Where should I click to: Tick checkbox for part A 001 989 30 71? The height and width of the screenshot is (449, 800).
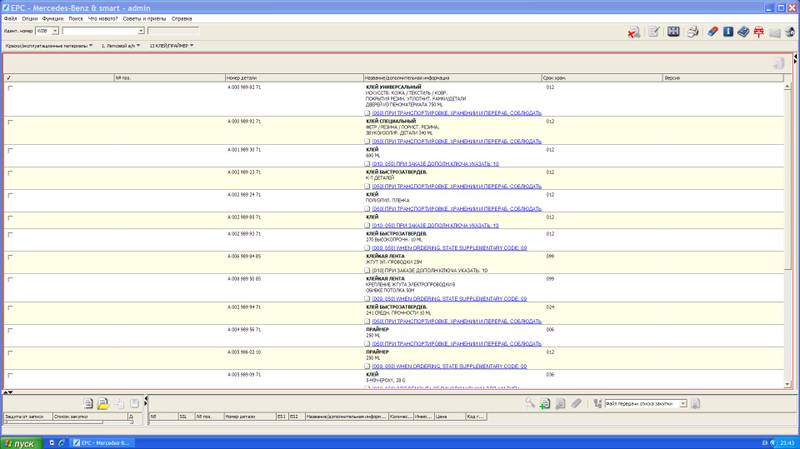tap(10, 150)
